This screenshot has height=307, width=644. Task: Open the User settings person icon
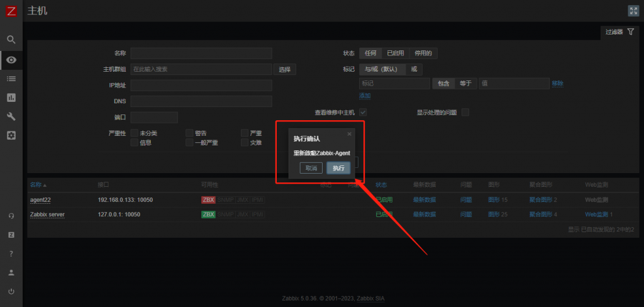[x=11, y=272]
